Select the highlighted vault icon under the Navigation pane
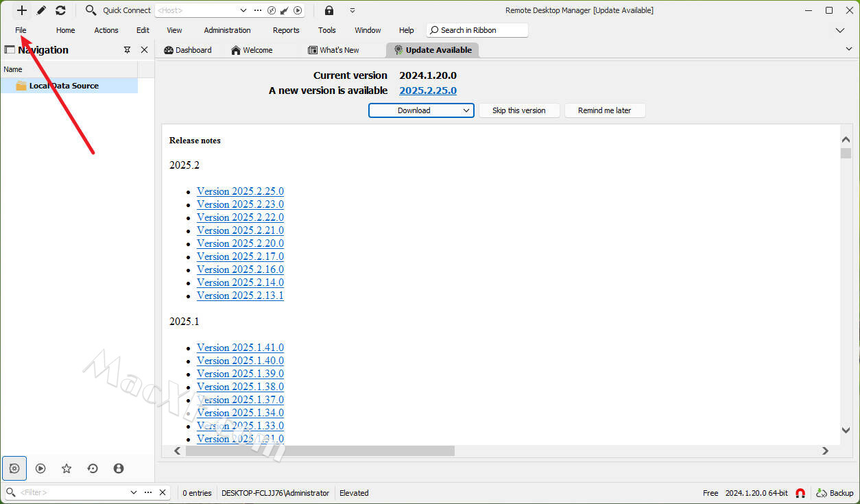Viewport: 860px width, 504px height. (14, 468)
